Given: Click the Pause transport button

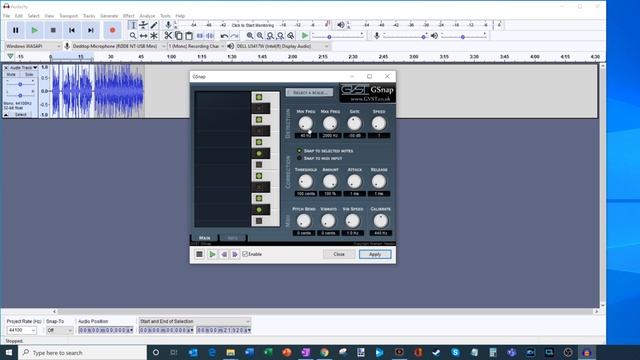Looking at the screenshot, I should tap(16, 30).
